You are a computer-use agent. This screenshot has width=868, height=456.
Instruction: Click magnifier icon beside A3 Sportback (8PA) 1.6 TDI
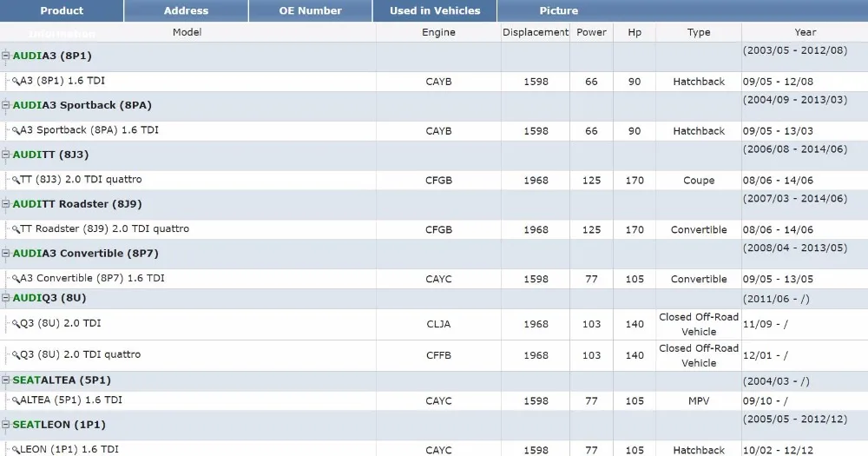point(16,131)
